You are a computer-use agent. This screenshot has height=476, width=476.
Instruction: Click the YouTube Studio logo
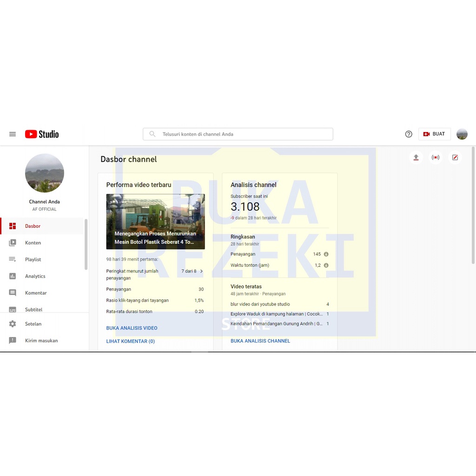pyautogui.click(x=41, y=134)
